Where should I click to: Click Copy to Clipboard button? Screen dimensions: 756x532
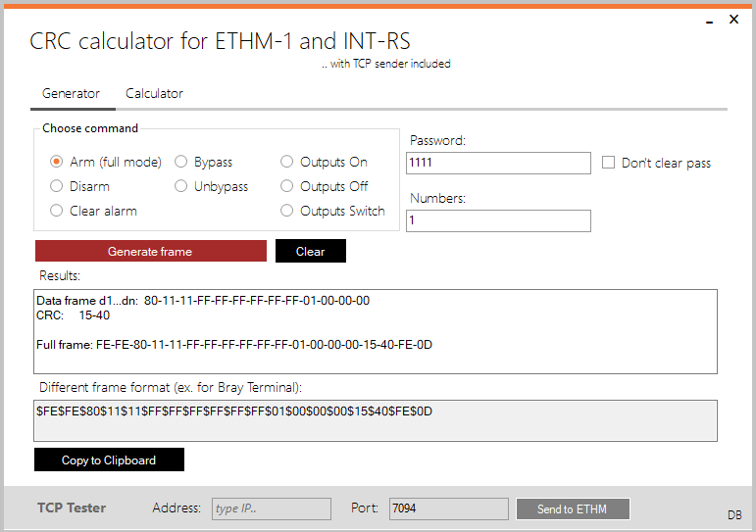[109, 459]
